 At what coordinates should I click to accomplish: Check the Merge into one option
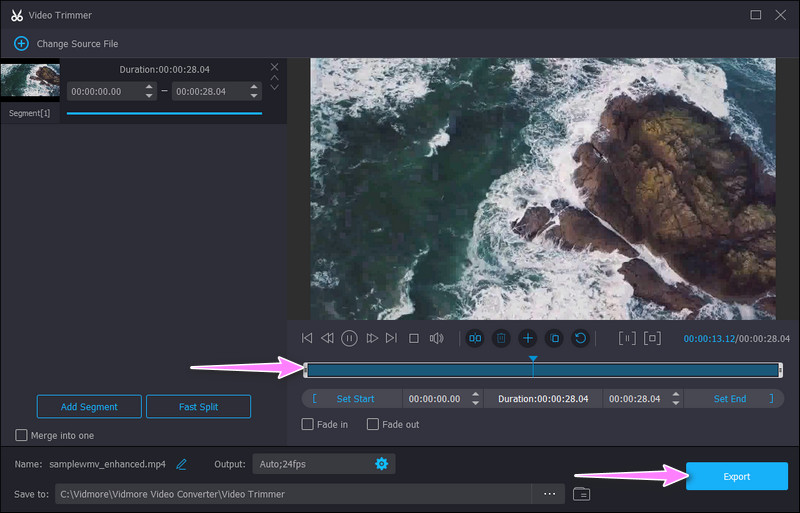pyautogui.click(x=22, y=435)
